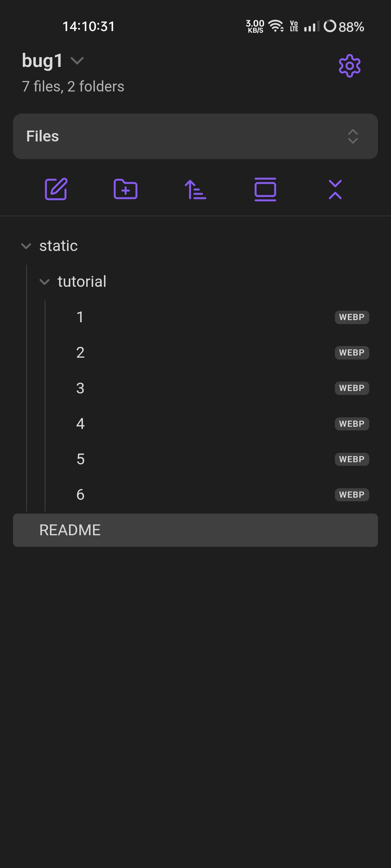Open the tab switcher view icon
The width and height of the screenshot is (391, 868).
pyautogui.click(x=265, y=189)
